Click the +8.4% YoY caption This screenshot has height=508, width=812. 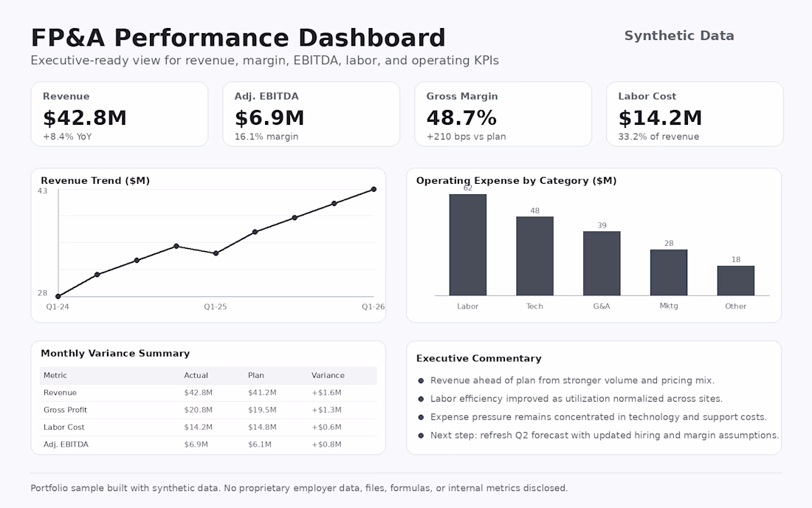(x=67, y=137)
